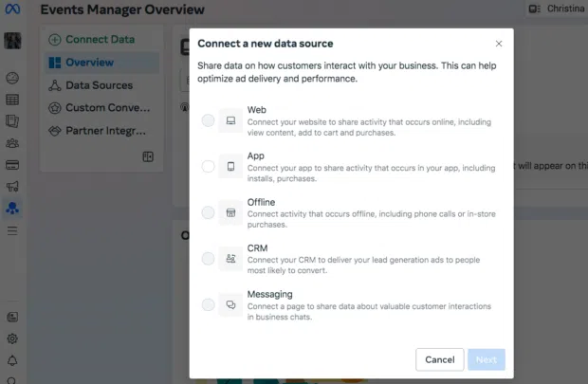The height and width of the screenshot is (384, 588).
Task: Select the App data source radio button
Action: click(x=208, y=166)
